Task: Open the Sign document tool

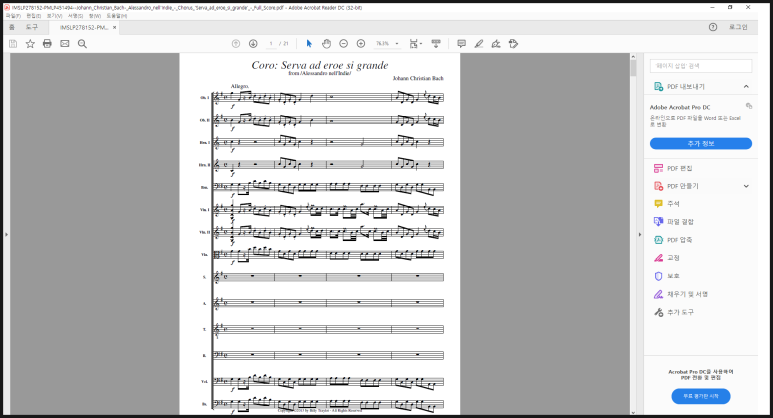Action: point(496,44)
